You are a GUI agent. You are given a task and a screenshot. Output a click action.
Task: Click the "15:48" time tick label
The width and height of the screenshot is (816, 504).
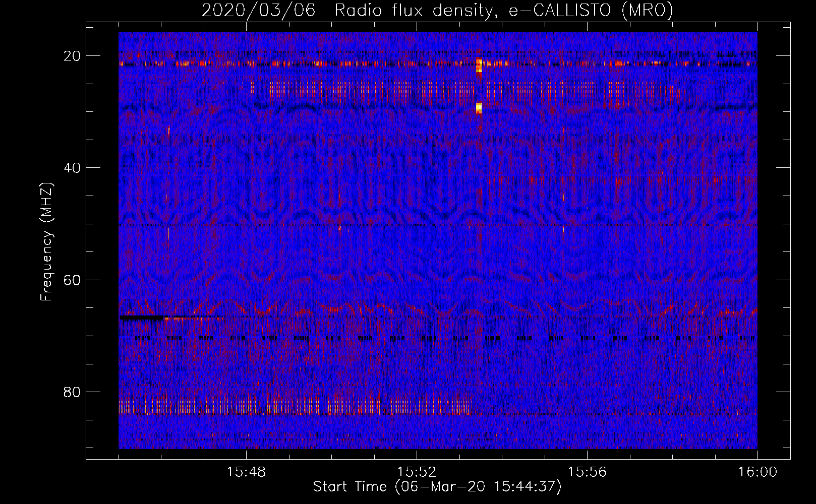pos(246,472)
